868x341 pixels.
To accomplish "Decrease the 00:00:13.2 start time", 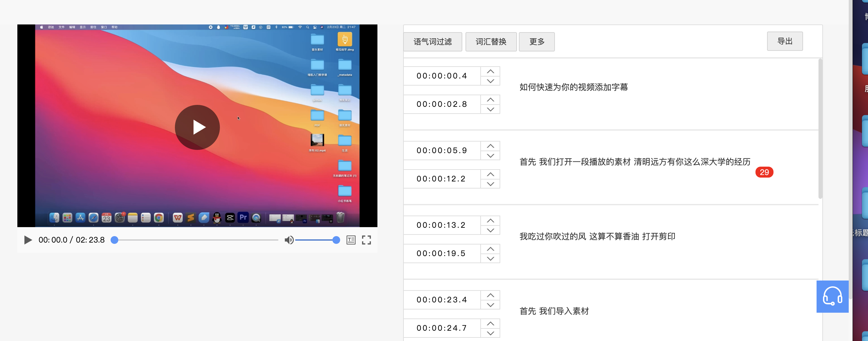I will [x=490, y=230].
